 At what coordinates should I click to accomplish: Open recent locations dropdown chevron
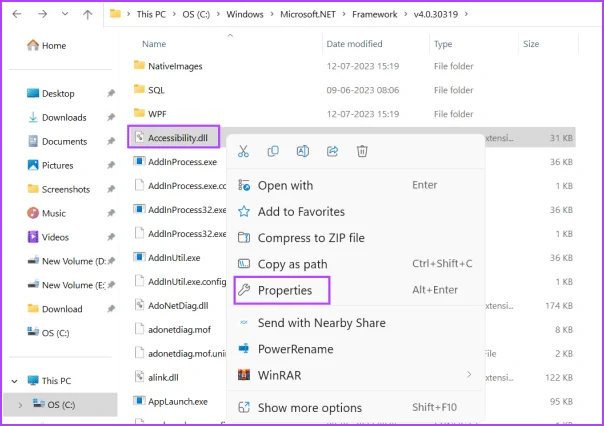tap(65, 14)
